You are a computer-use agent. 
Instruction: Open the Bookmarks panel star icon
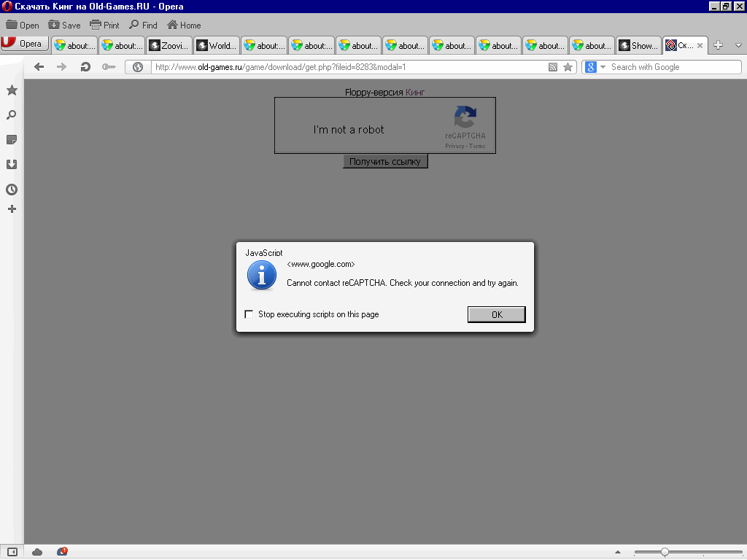11,90
